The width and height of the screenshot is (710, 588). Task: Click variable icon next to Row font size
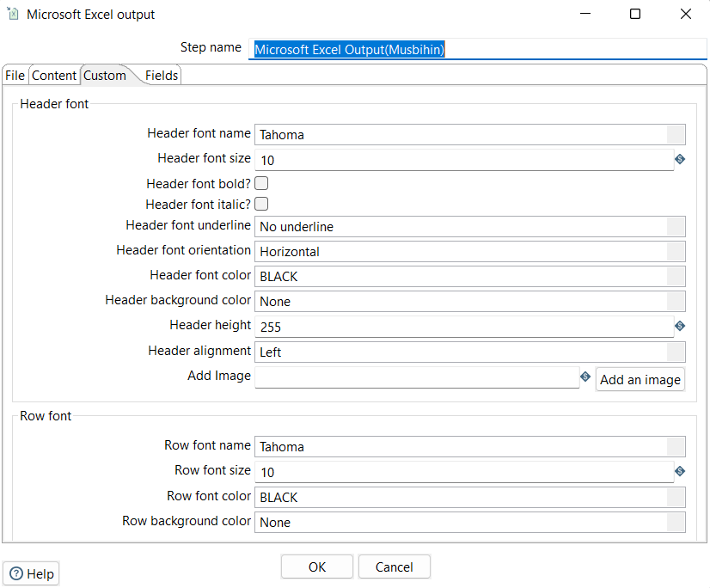coord(680,472)
